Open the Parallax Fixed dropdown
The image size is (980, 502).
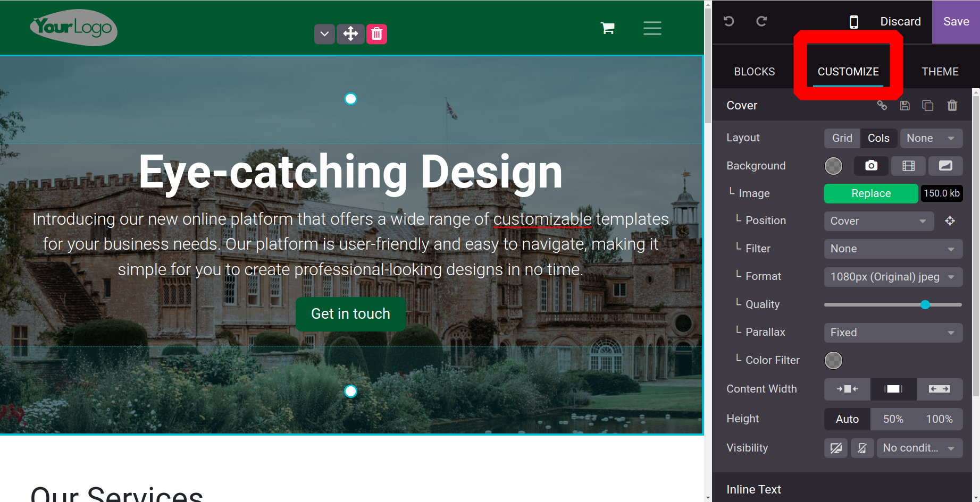coord(893,333)
